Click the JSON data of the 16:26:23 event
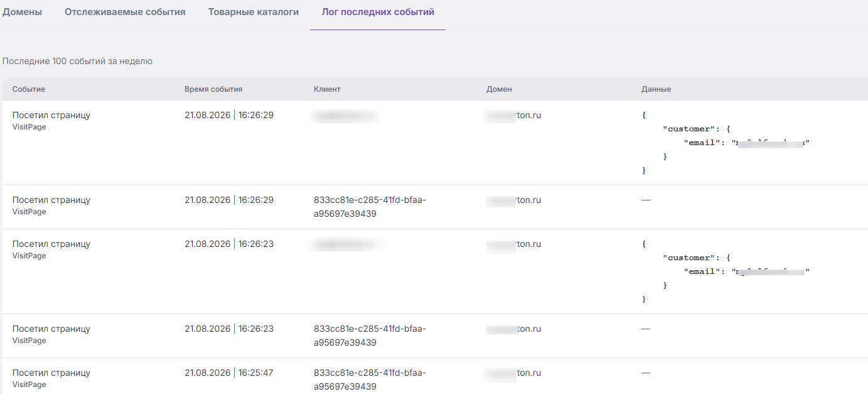 click(x=726, y=271)
